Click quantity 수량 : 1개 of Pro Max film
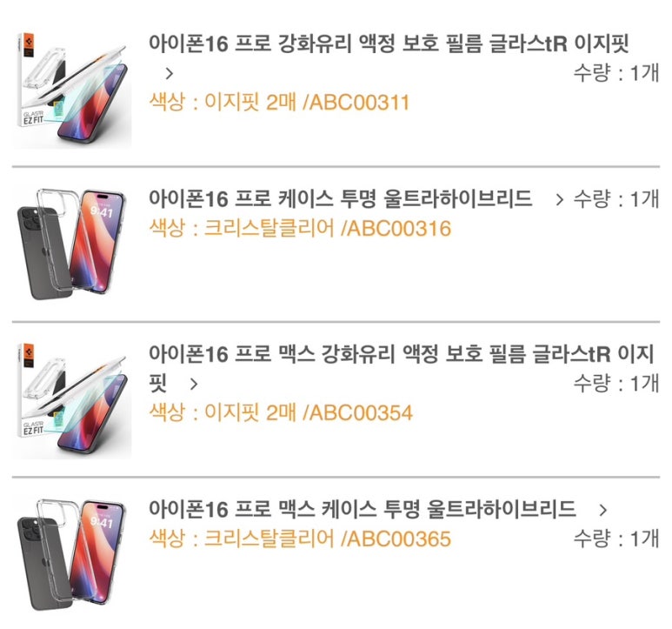Viewport: 672px width, 629px height. click(616, 384)
